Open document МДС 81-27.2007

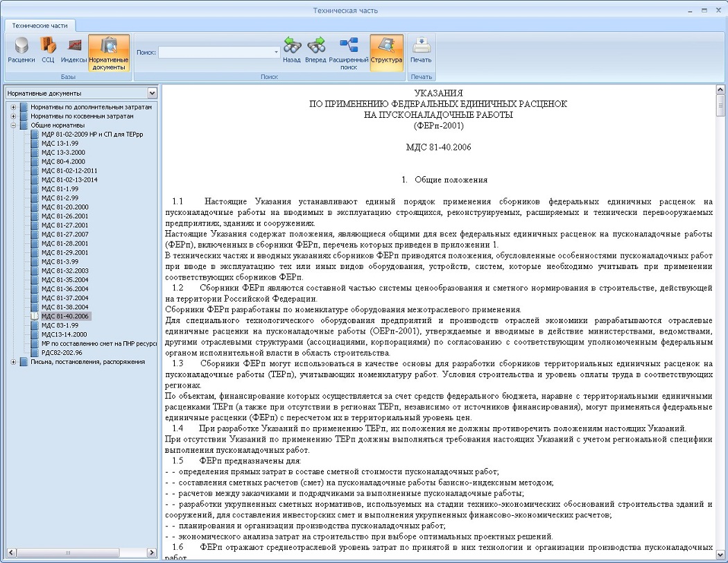pyautogui.click(x=65, y=234)
